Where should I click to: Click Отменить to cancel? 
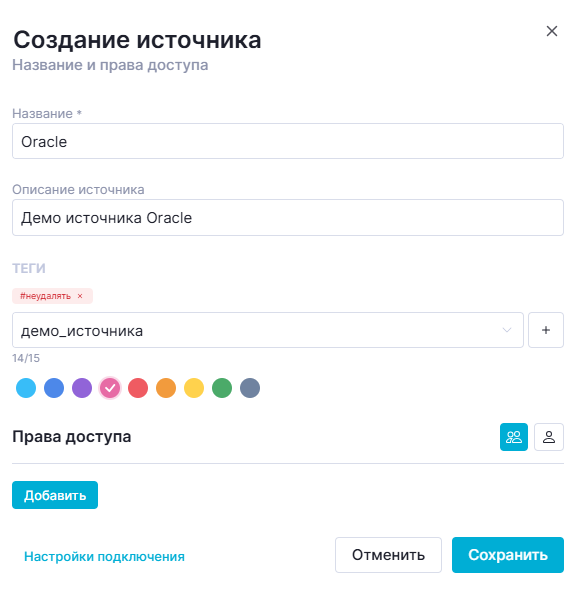pos(388,555)
